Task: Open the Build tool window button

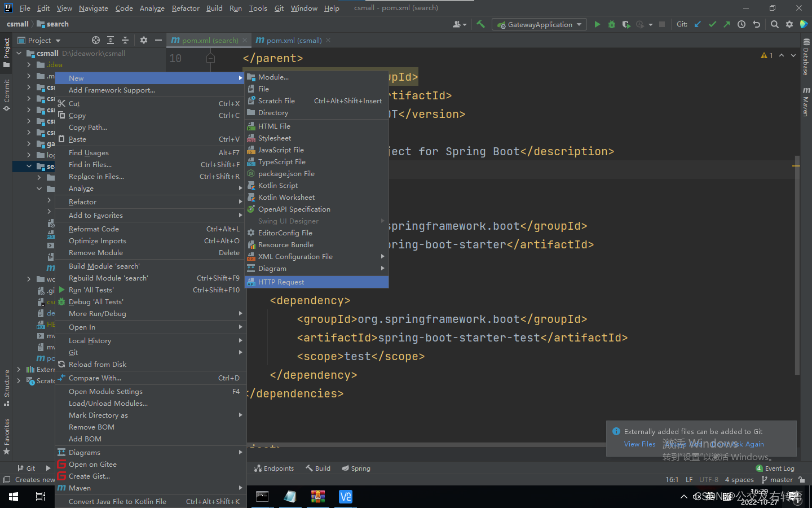Action: pos(318,468)
